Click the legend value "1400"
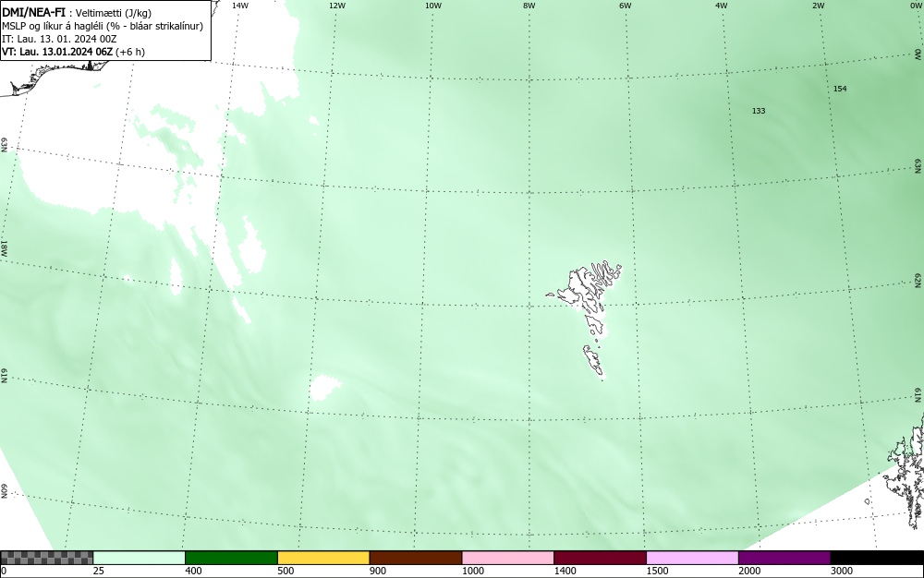This screenshot has width=924, height=578. pos(565,571)
